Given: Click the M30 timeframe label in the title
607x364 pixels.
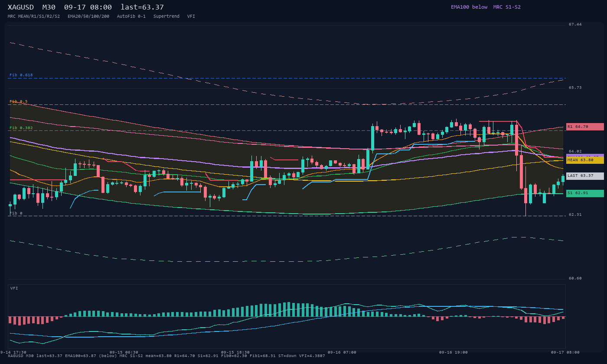Looking at the screenshot, I should click(49, 7).
